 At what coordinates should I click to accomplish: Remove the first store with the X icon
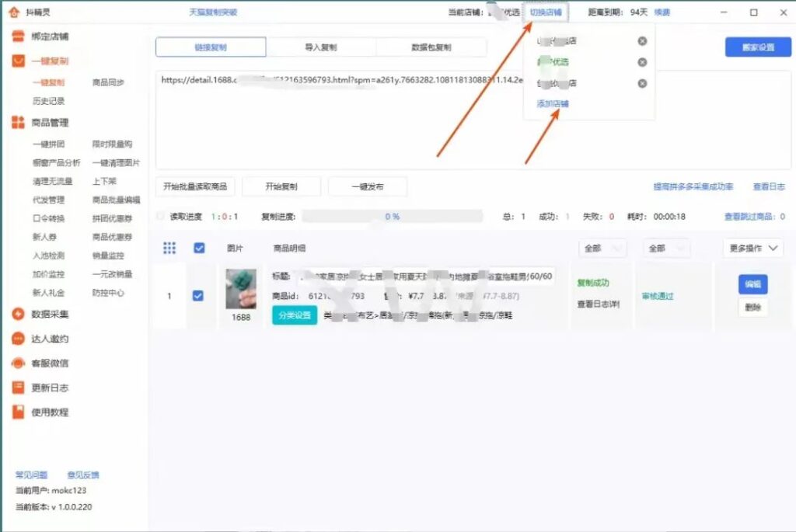[x=642, y=42]
